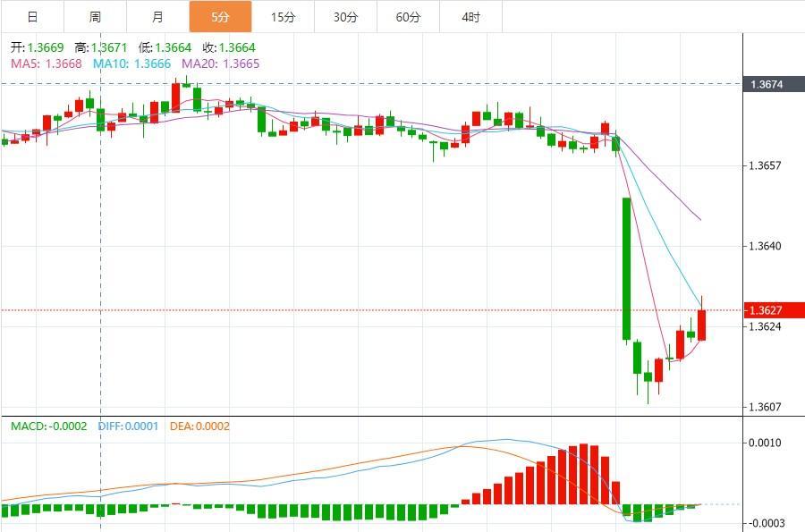Select the 60分 interval tab
The height and width of the screenshot is (532, 805).
pos(408,17)
